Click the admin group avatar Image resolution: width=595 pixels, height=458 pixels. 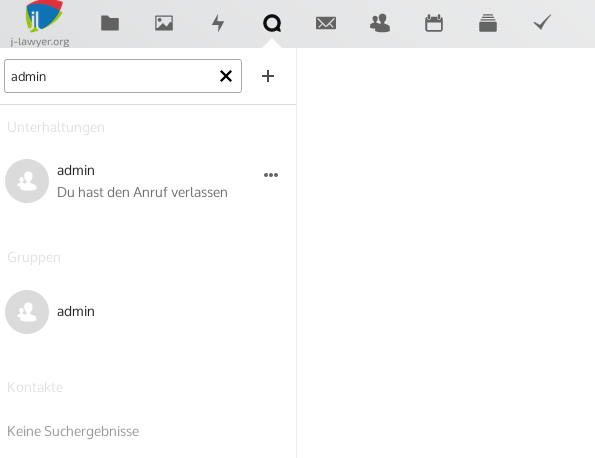point(27,312)
